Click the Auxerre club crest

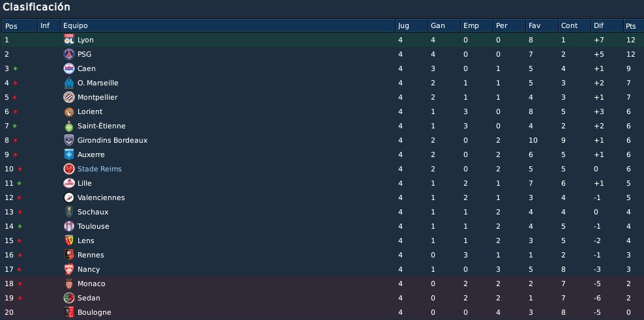(x=69, y=154)
